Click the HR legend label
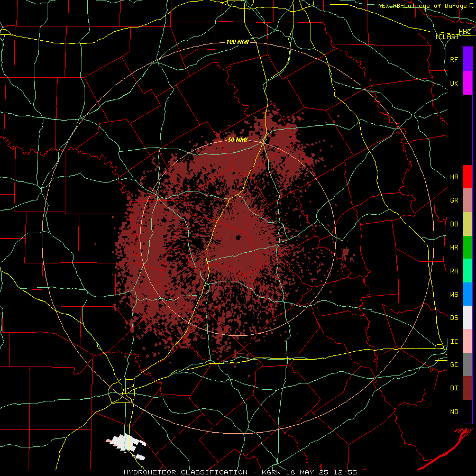 pyautogui.click(x=454, y=248)
